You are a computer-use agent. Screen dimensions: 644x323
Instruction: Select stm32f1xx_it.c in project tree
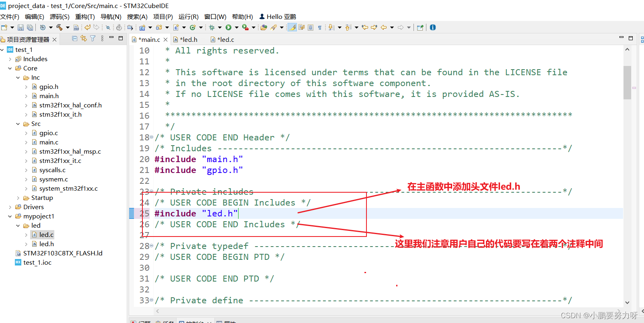60,161
